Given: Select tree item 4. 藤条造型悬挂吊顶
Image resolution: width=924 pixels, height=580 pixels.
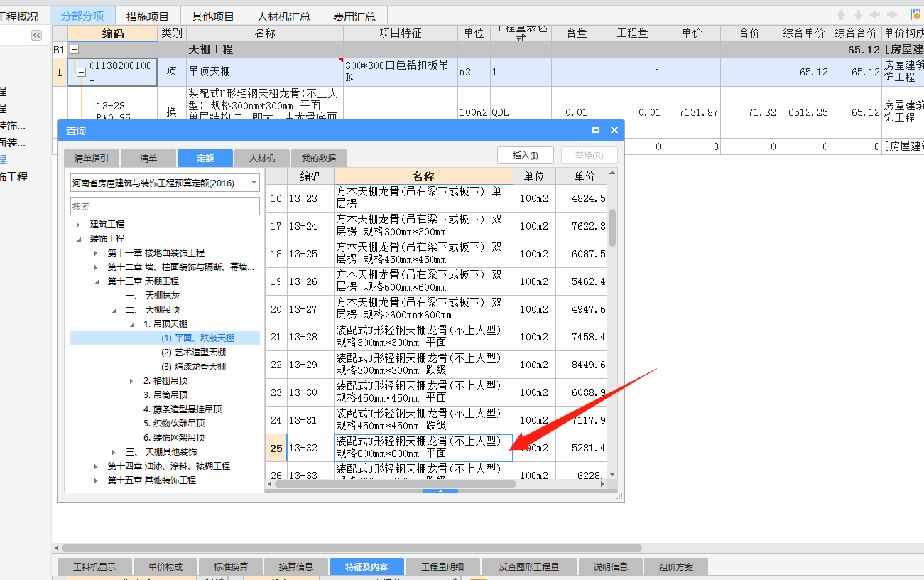Looking at the screenshot, I should pyautogui.click(x=183, y=409).
